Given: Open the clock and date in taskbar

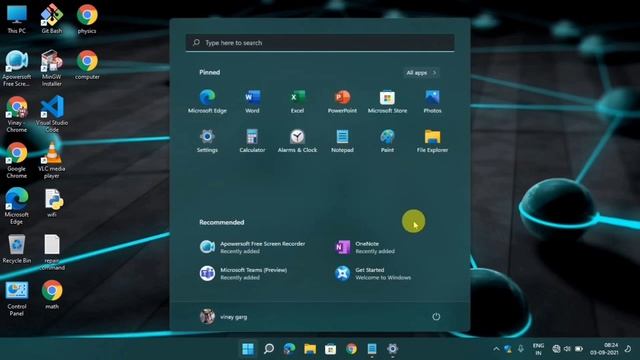Looking at the screenshot, I should point(604,349).
